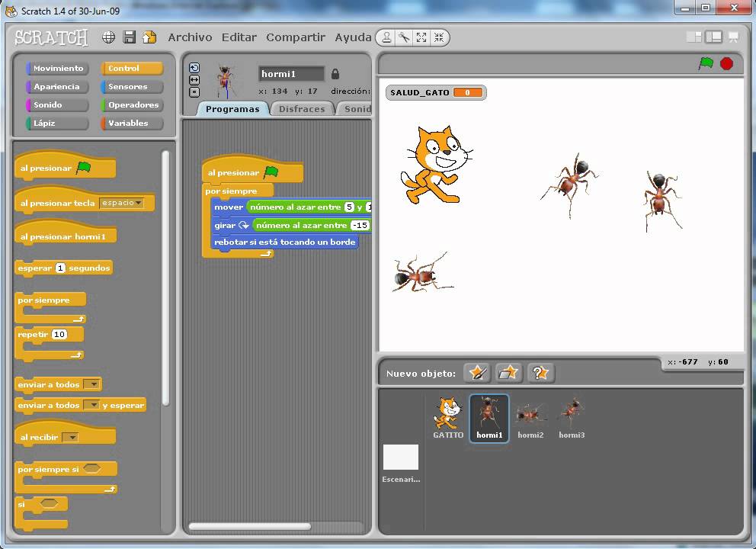Click the save project floppy icon
The image size is (756, 549).
[x=130, y=37]
